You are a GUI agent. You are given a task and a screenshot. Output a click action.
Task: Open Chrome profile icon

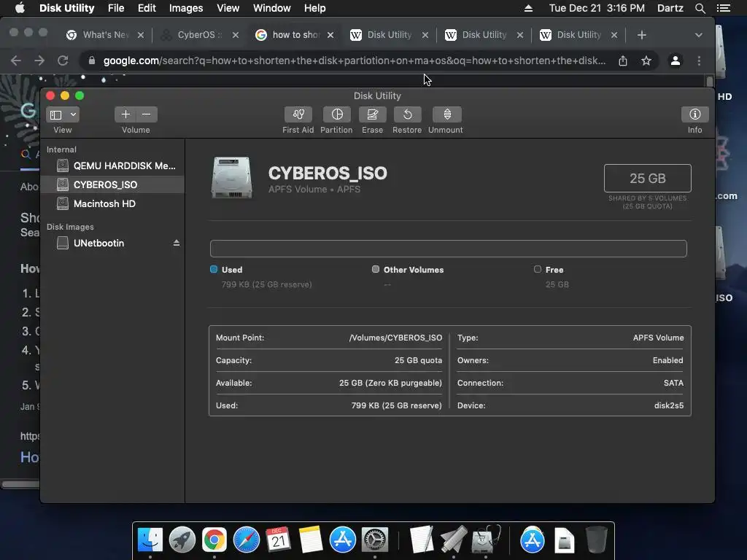pos(675,61)
